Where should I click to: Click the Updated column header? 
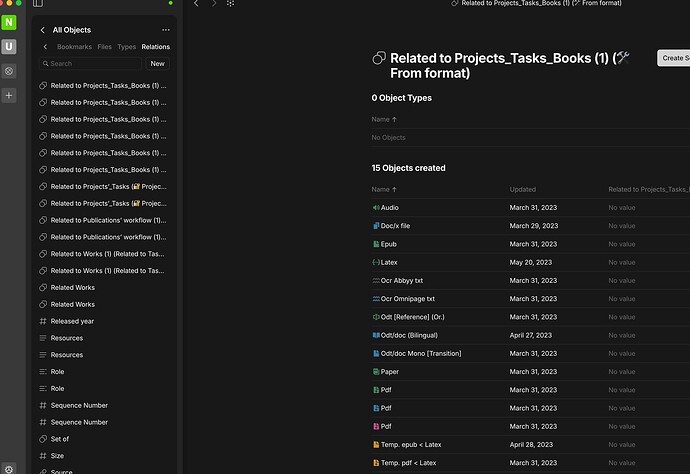click(522, 189)
